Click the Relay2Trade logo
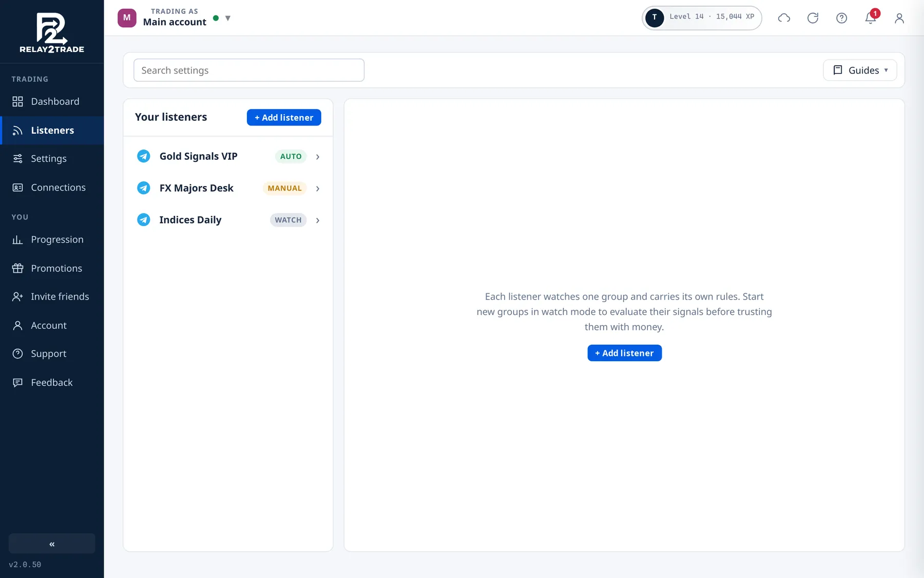924x578 pixels. pyautogui.click(x=52, y=32)
